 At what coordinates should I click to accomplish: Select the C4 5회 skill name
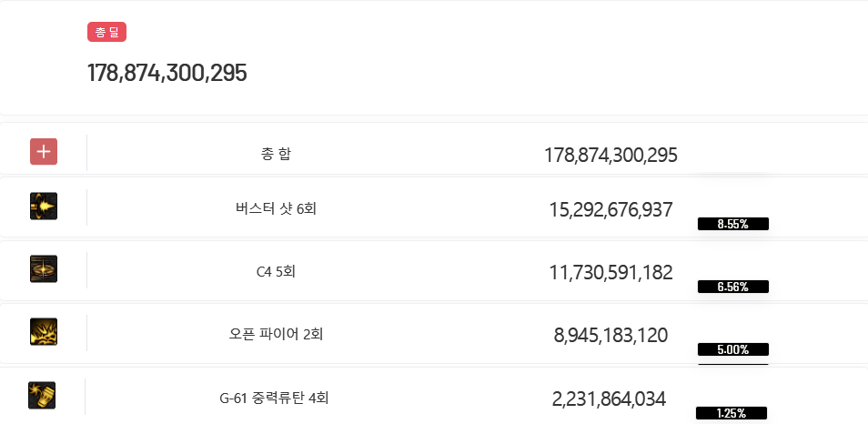tap(276, 272)
